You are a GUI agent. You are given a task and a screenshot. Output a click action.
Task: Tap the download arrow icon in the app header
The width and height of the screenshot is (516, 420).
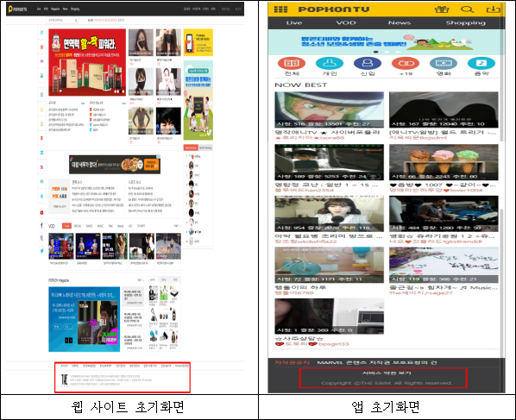pos(493,9)
